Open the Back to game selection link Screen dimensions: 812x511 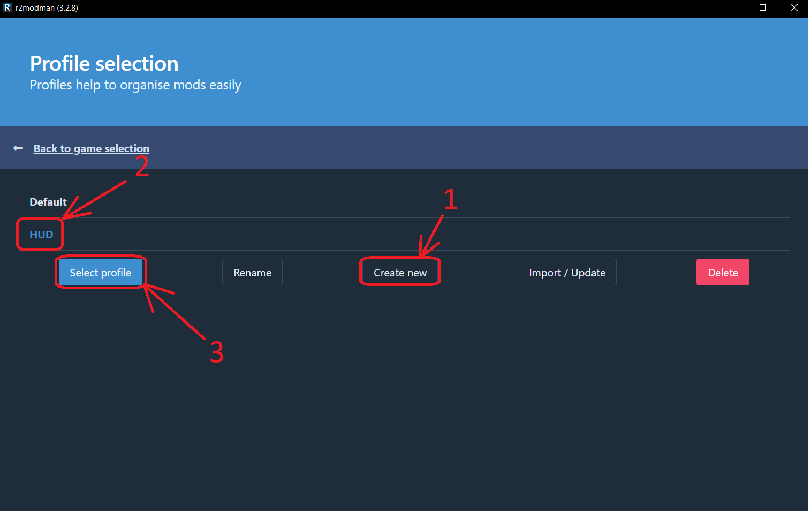pyautogui.click(x=92, y=148)
